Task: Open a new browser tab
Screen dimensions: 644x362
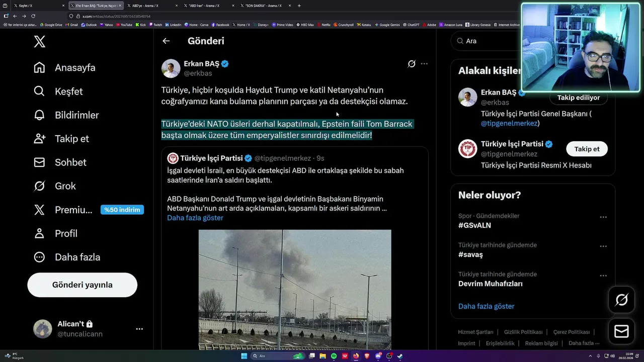Action: point(299,6)
